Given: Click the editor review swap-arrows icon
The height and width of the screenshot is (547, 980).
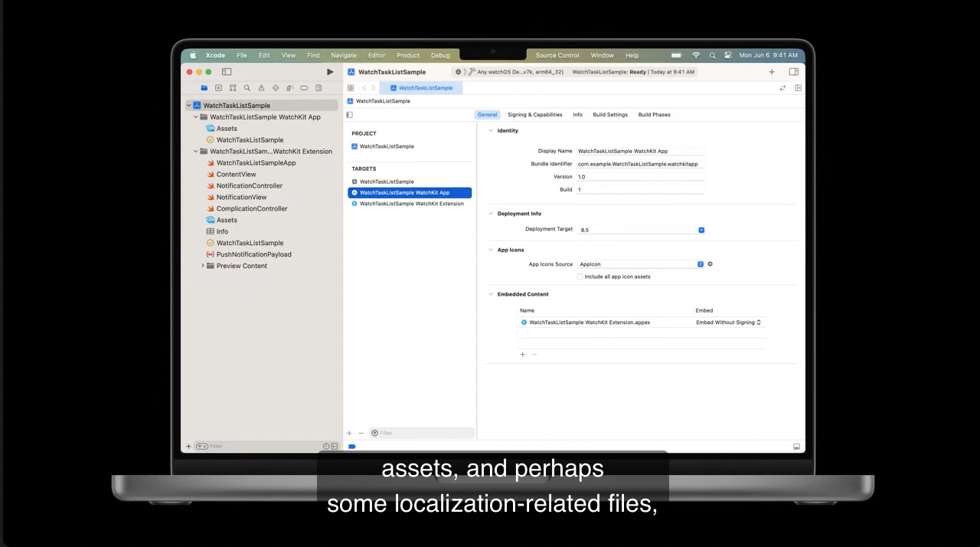Looking at the screenshot, I should coord(782,88).
